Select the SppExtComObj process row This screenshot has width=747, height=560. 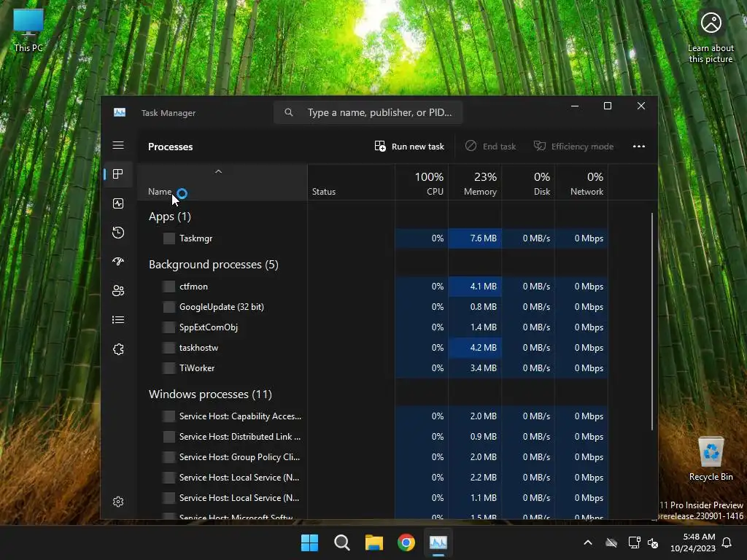click(x=373, y=327)
